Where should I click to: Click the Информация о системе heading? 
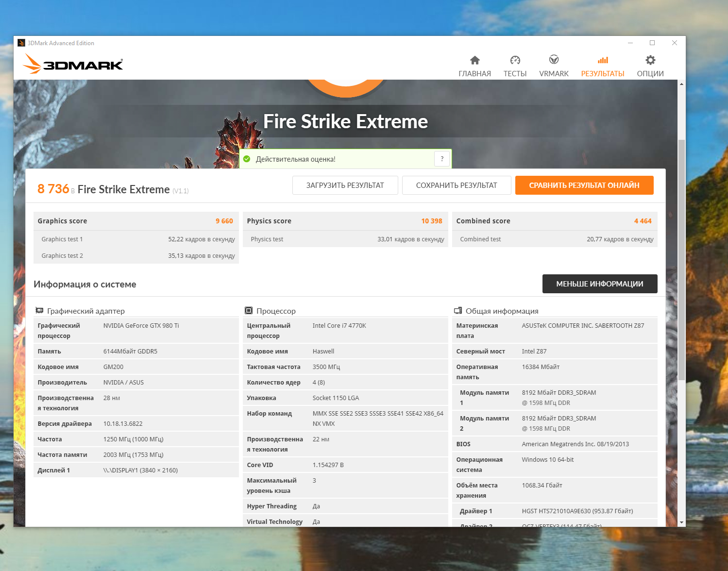(85, 285)
